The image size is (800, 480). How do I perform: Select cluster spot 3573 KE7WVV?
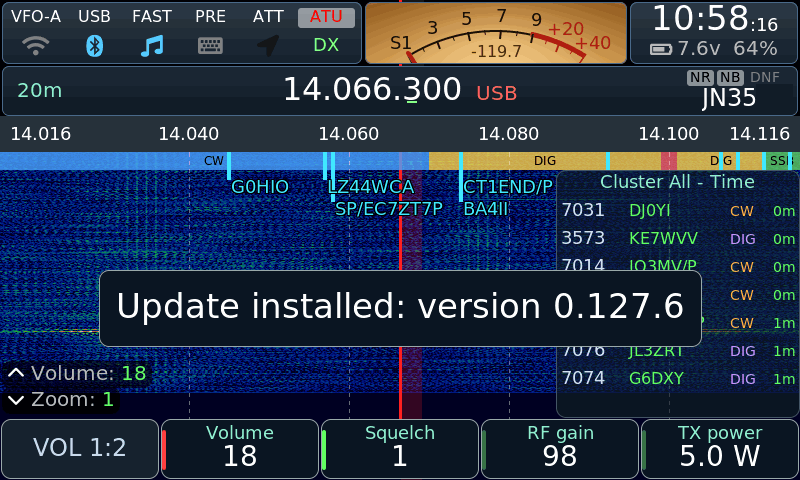click(678, 239)
